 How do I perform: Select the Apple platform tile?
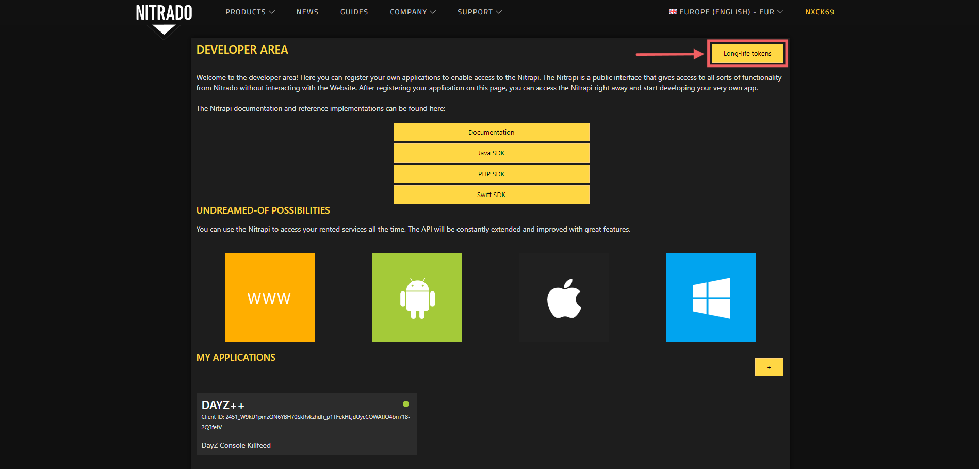(x=564, y=297)
